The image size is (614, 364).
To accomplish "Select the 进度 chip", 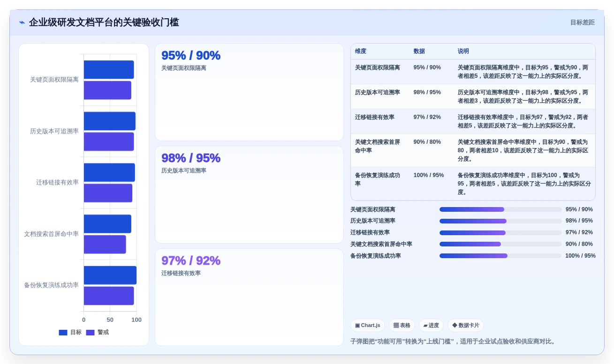I will coord(431,325).
